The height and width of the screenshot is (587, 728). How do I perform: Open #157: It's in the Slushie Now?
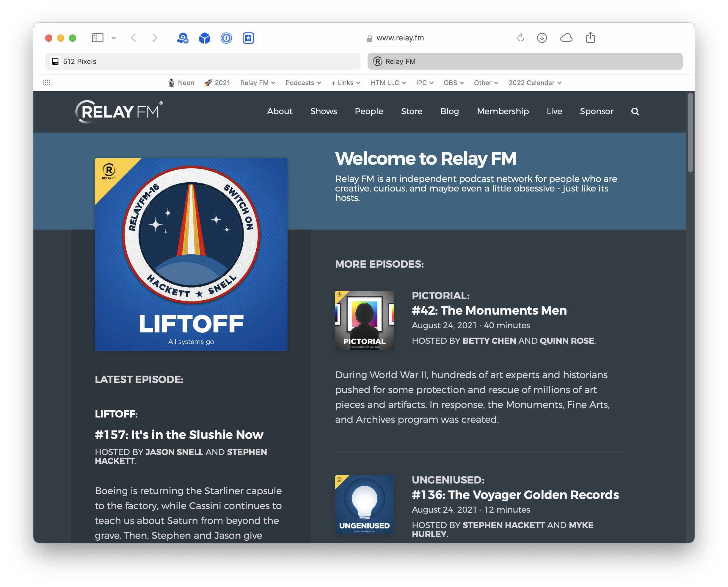click(179, 434)
